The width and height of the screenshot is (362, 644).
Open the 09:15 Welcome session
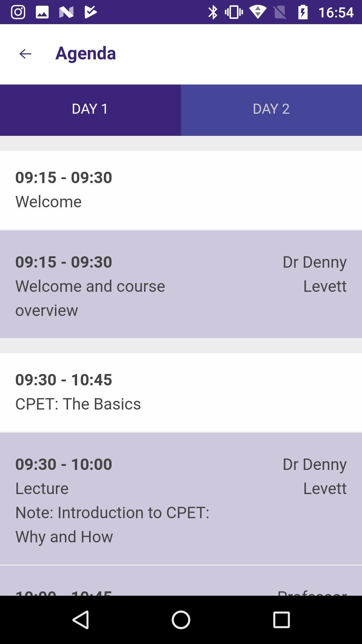(181, 190)
